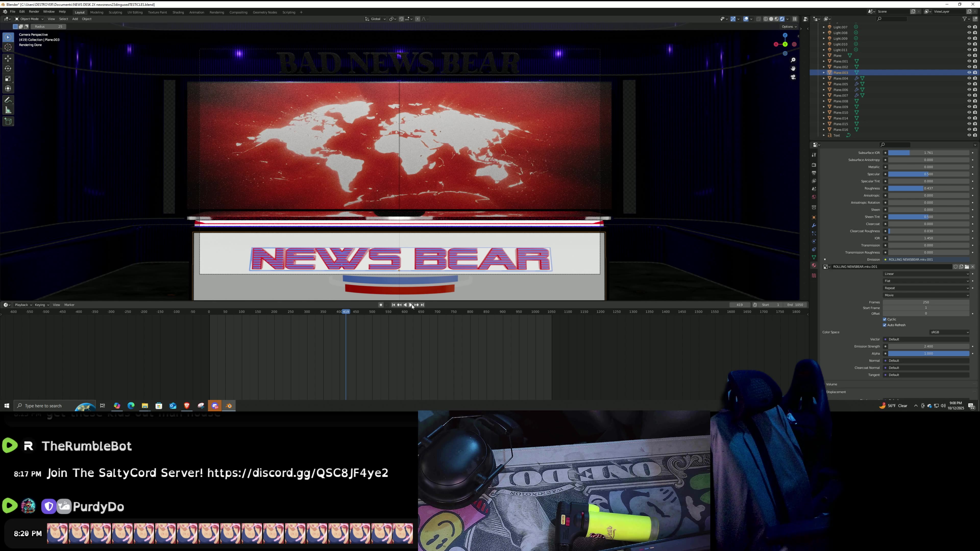
Task: Open the Add menu in viewport header
Action: [75, 19]
